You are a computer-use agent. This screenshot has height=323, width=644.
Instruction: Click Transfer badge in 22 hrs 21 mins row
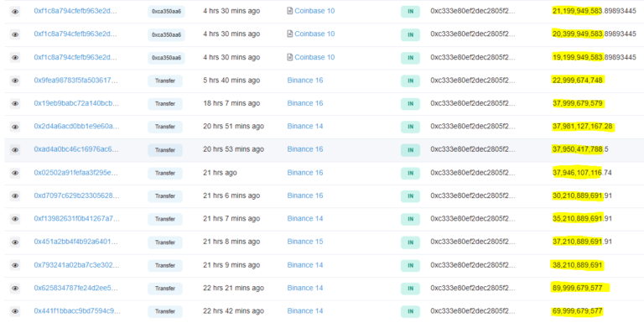point(165,289)
